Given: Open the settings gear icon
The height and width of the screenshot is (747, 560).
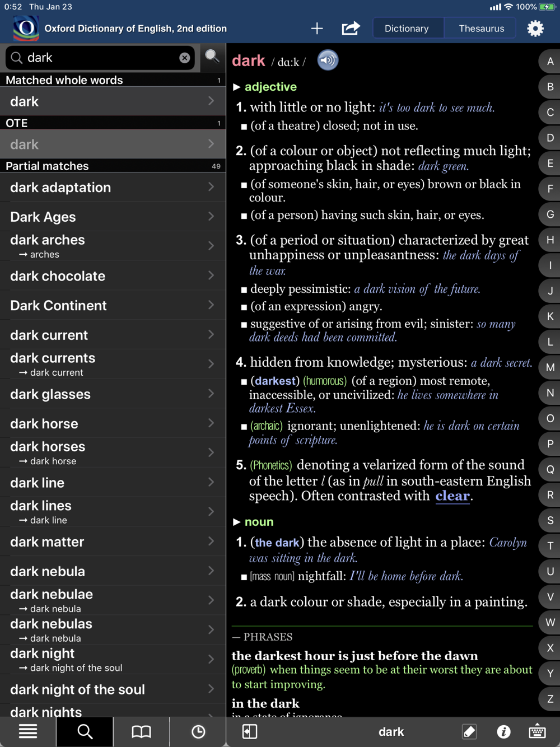Looking at the screenshot, I should point(535,28).
